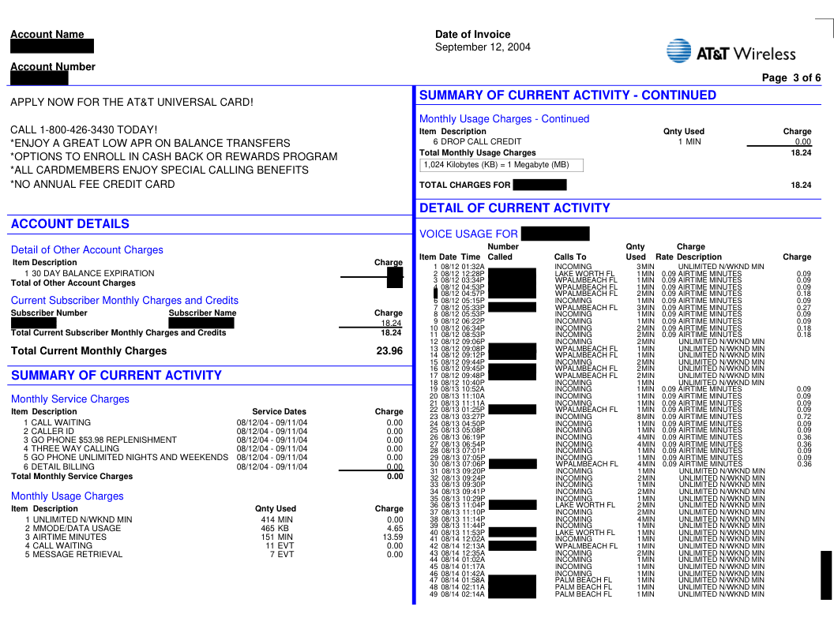The width and height of the screenshot is (834, 644).
Task: Open the ACCOUNT DETAILS section heading
Action: coord(70,224)
